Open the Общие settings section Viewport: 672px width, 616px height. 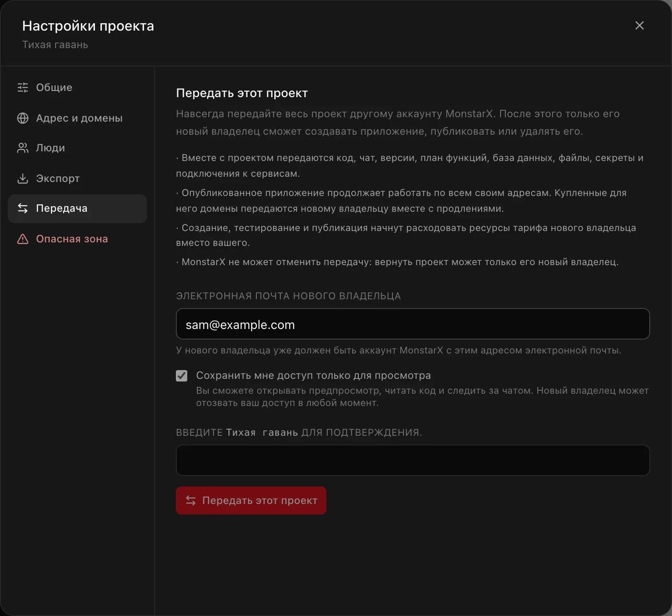click(x=77, y=87)
